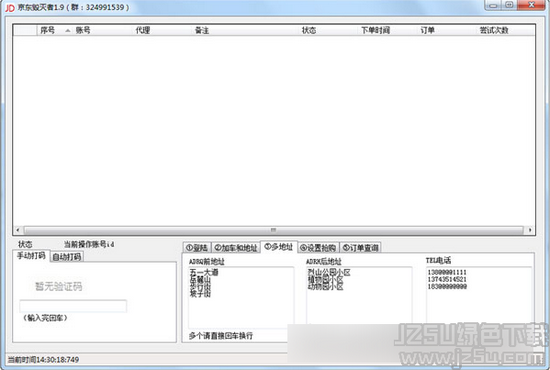
Task: Select the 手动打码 tab
Action: [31, 256]
